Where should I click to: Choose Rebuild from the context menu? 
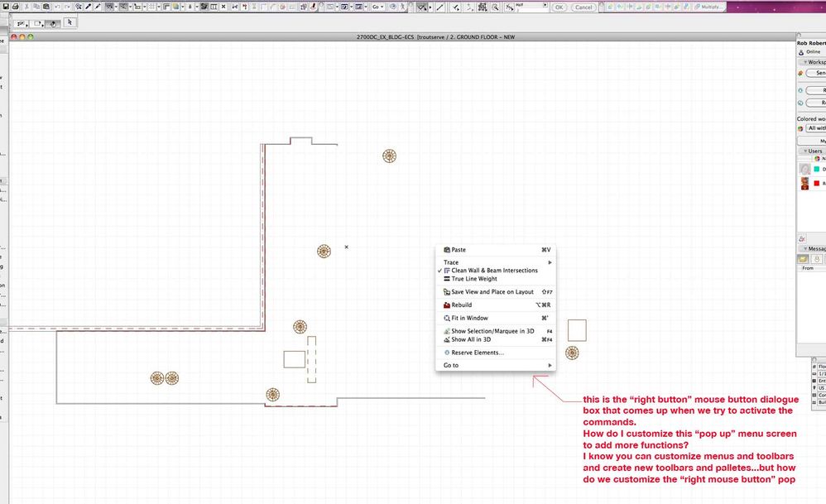click(x=495, y=305)
